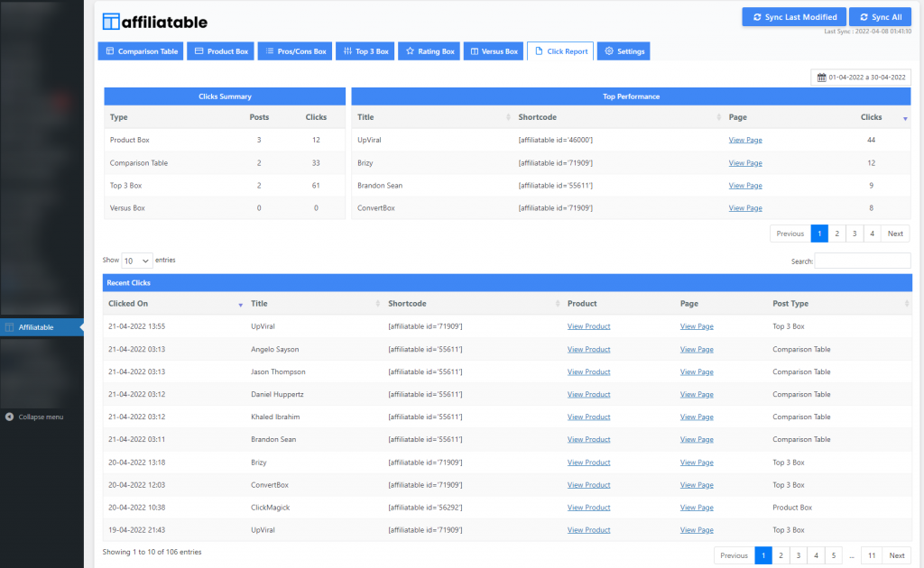Image resolution: width=924 pixels, height=568 pixels.
Task: Click 'Showing 1 to 10 of 106 entries' text
Action: point(152,552)
